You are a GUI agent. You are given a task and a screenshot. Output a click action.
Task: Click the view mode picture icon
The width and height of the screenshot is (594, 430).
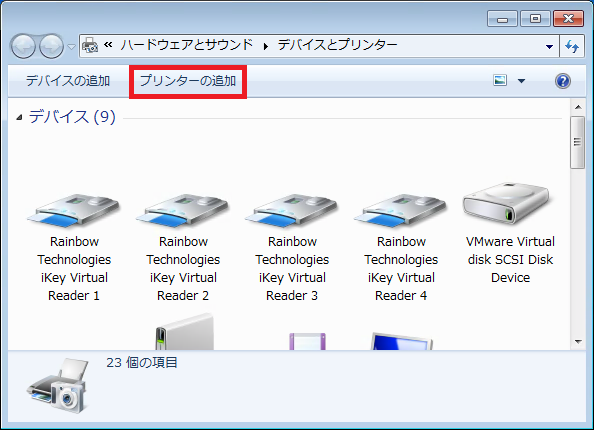[500, 80]
